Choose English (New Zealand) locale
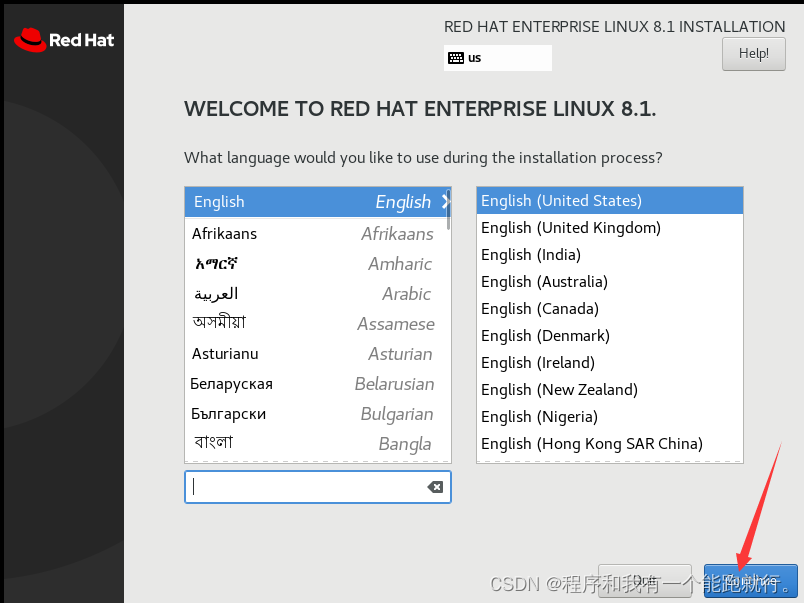 click(x=610, y=390)
